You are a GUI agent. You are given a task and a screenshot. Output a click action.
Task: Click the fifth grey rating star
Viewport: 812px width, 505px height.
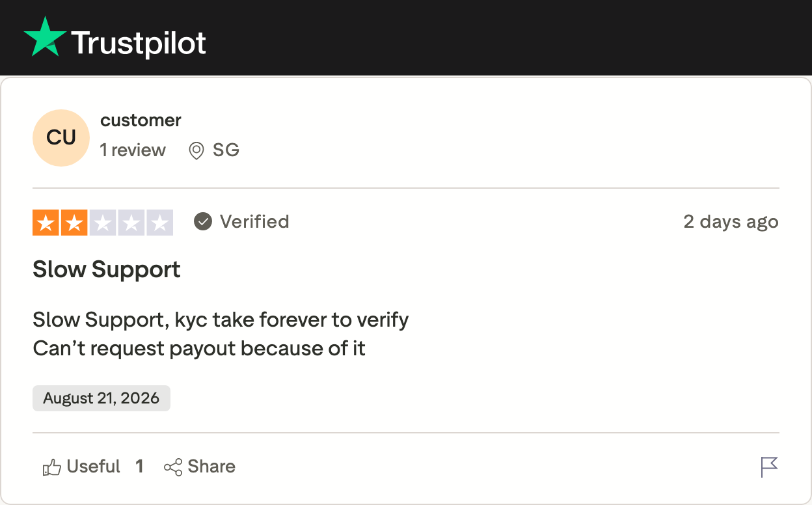point(160,223)
